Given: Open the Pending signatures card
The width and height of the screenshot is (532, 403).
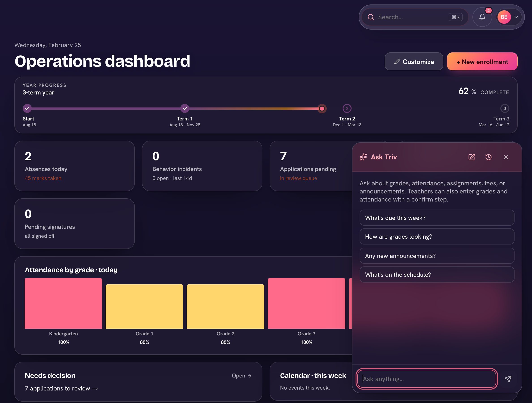Looking at the screenshot, I should 74,224.
